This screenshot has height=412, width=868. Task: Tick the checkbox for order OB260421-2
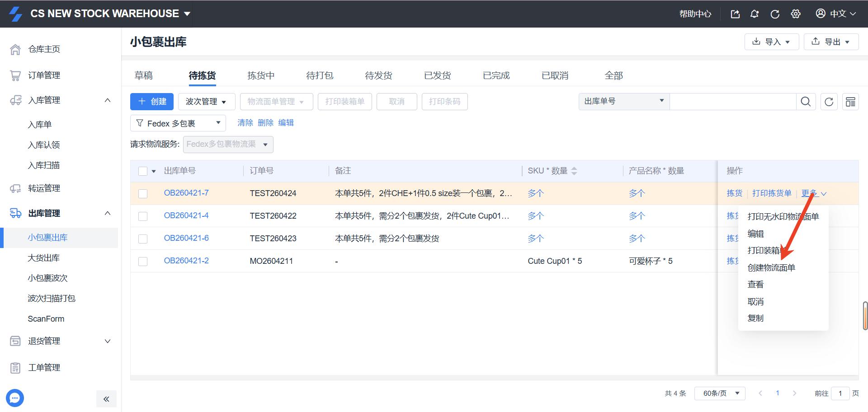pyautogui.click(x=143, y=262)
